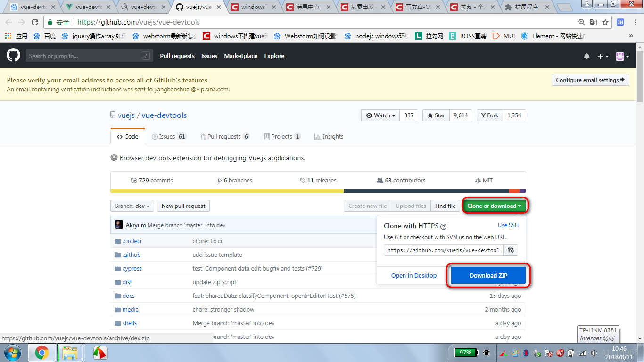This screenshot has height=362, width=644.
Task: Open the JH extension icon in the toolbar
Action: [x=620, y=22]
